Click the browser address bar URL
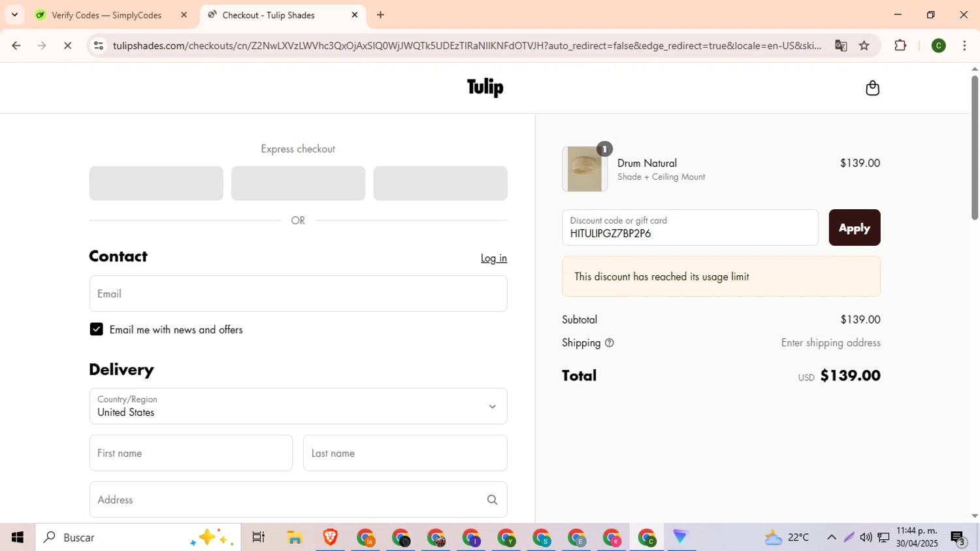980x551 pixels. (467, 46)
